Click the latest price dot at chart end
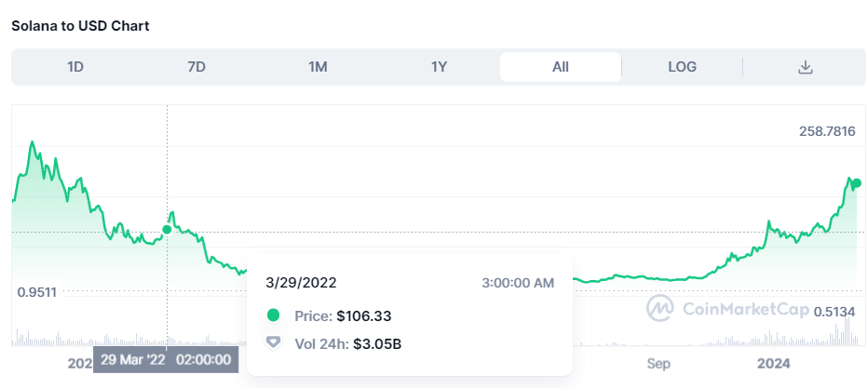Screen dimensions: 868x388 (857, 183)
